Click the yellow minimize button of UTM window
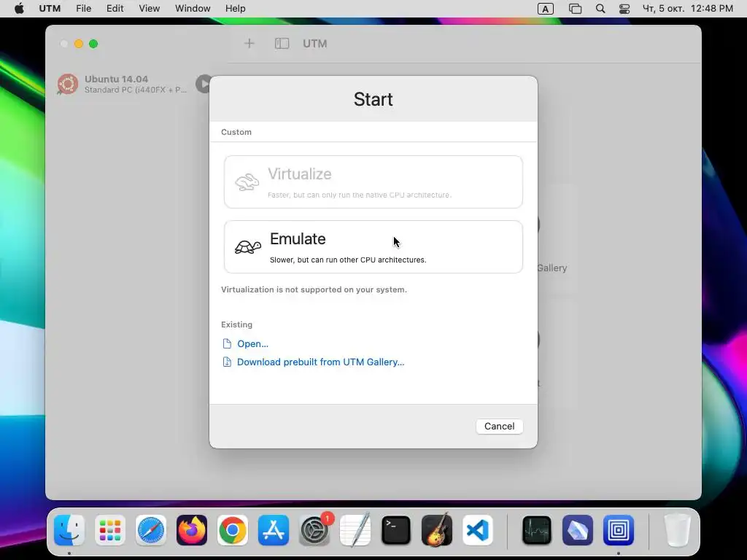The width and height of the screenshot is (747, 560). tap(79, 44)
